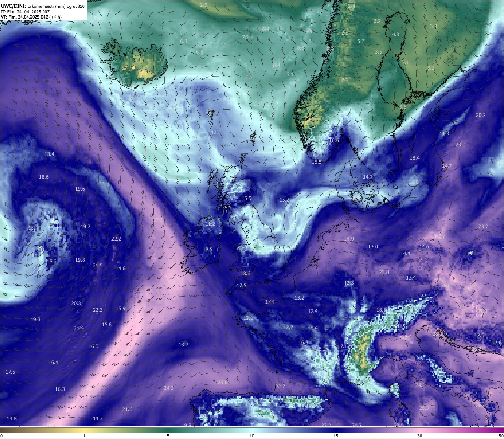Click the map value "12.1"
The width and height of the screenshot is (504, 439).
[x=248, y=318]
